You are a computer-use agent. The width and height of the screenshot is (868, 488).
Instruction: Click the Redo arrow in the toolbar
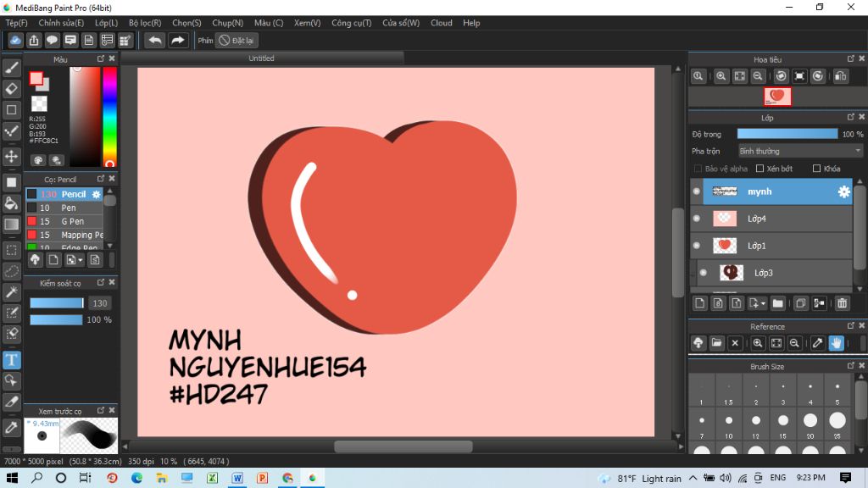(178, 41)
